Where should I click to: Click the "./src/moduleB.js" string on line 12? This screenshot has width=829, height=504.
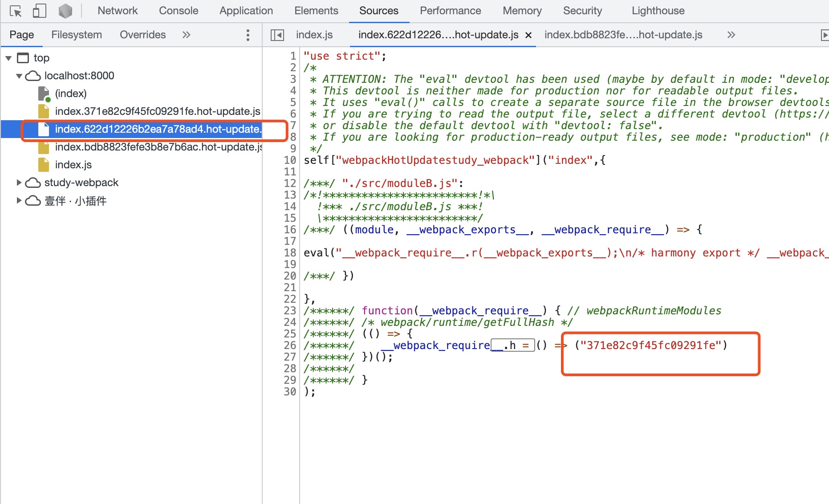point(400,183)
